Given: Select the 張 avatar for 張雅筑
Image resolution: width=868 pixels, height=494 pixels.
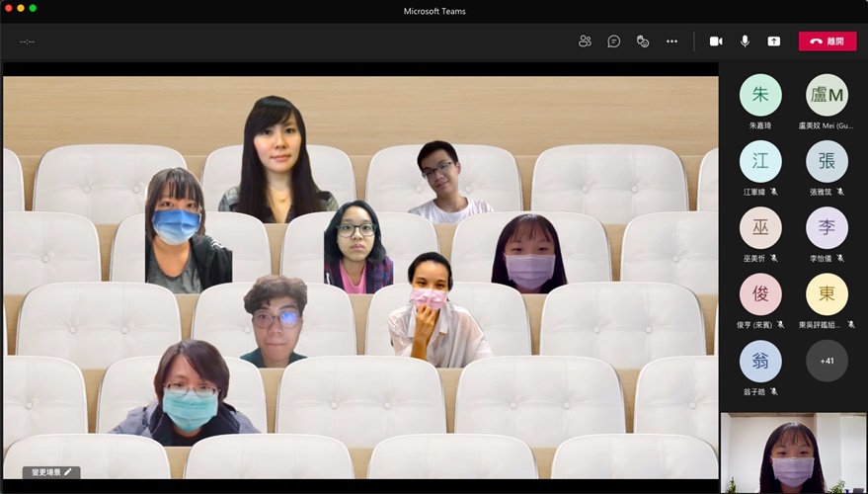Looking at the screenshot, I should [827, 161].
